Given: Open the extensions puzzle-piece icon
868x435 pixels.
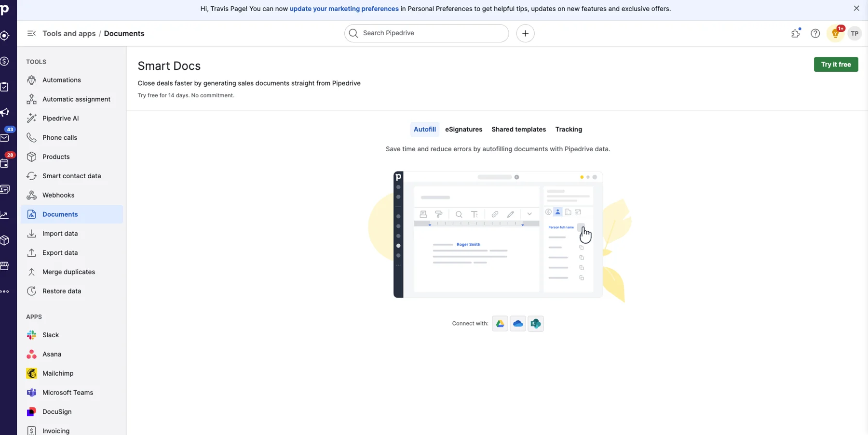Looking at the screenshot, I should [x=796, y=33].
